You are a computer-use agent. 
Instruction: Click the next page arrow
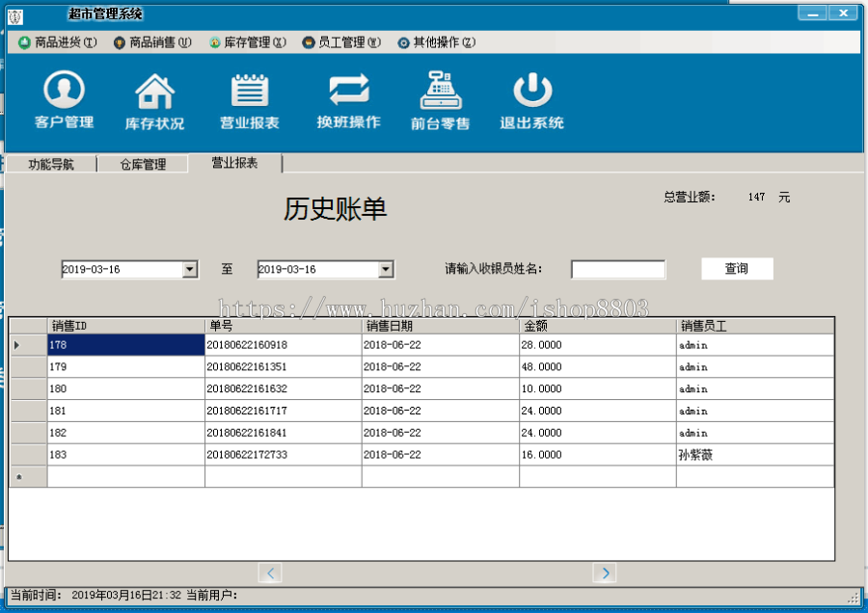click(605, 573)
